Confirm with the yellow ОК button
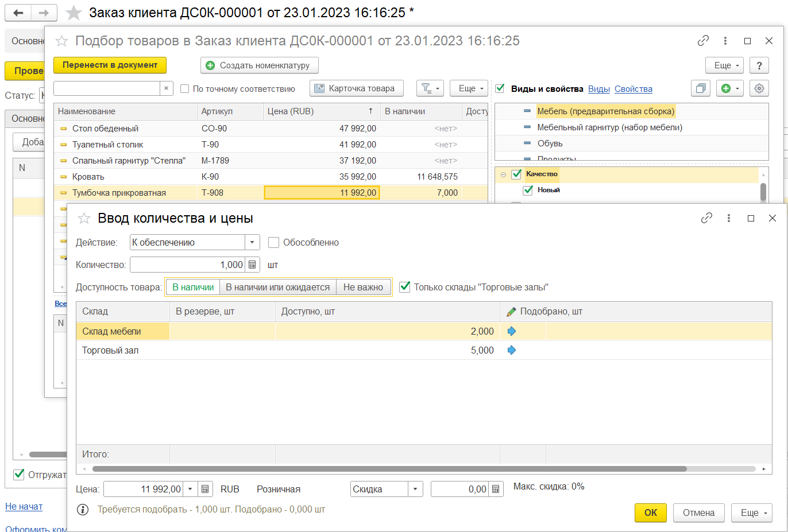Viewport: 788px width, 532px height. (x=651, y=512)
